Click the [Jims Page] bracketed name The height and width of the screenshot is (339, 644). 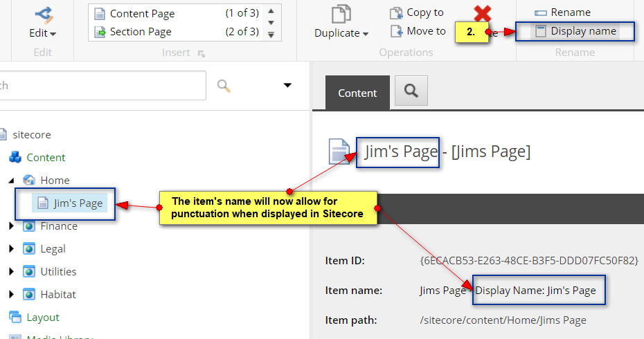[491, 152]
